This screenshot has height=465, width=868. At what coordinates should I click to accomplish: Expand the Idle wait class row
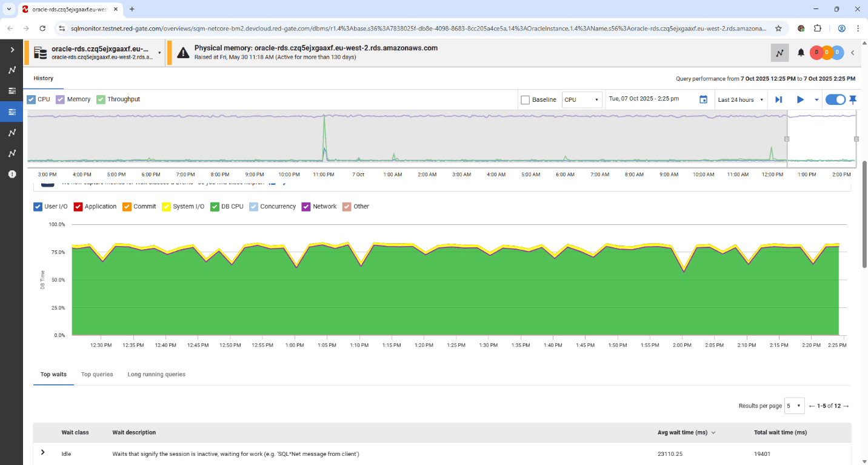click(42, 452)
